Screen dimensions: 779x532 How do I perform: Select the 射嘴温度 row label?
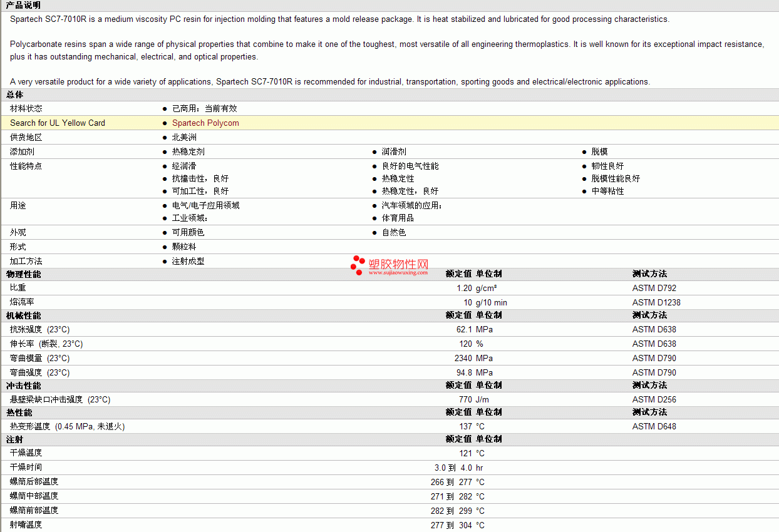click(x=26, y=524)
